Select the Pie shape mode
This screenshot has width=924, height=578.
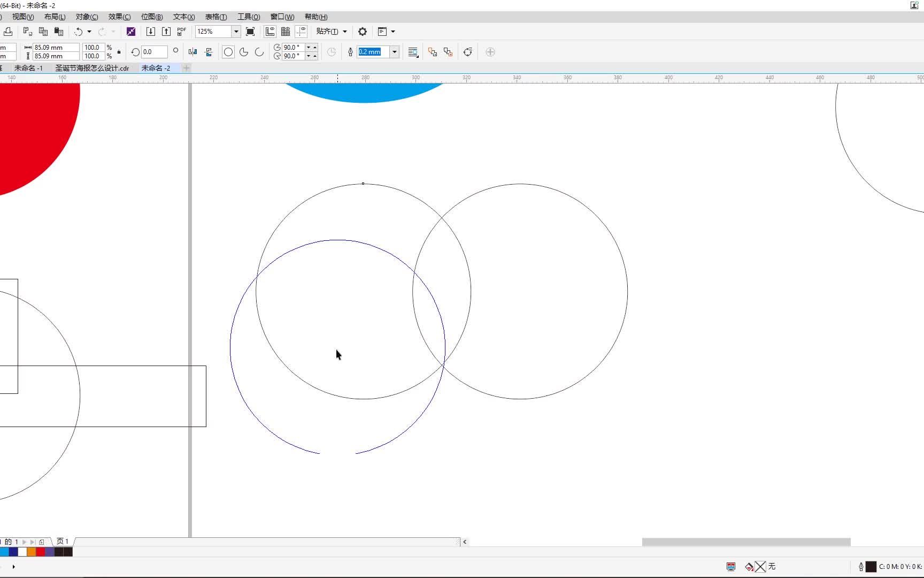tap(244, 52)
